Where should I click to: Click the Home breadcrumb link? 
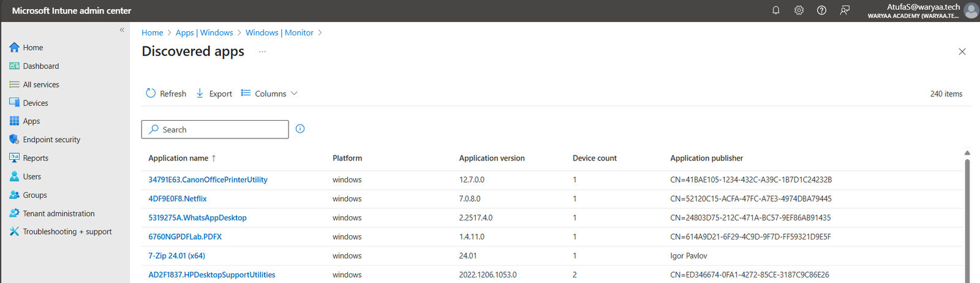153,32
